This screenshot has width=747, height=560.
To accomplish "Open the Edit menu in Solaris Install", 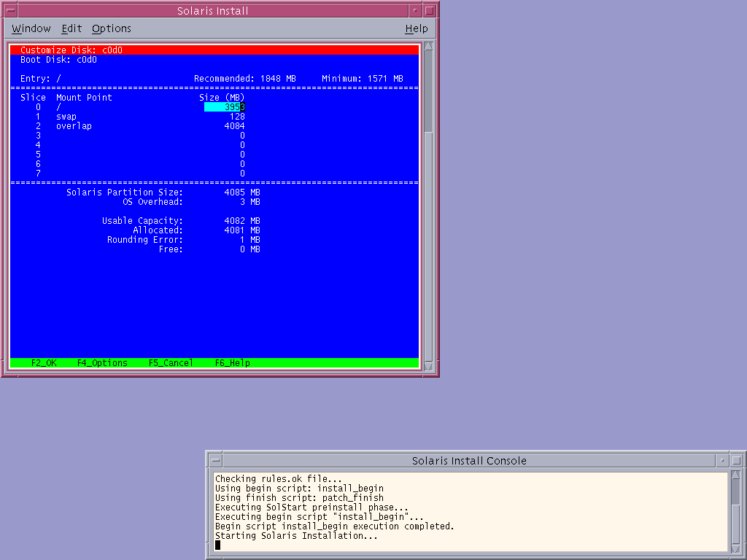I will click(x=71, y=28).
